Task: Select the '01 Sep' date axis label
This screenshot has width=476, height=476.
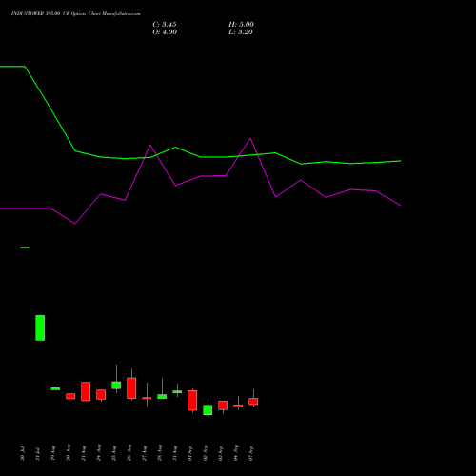Action: coord(190,453)
